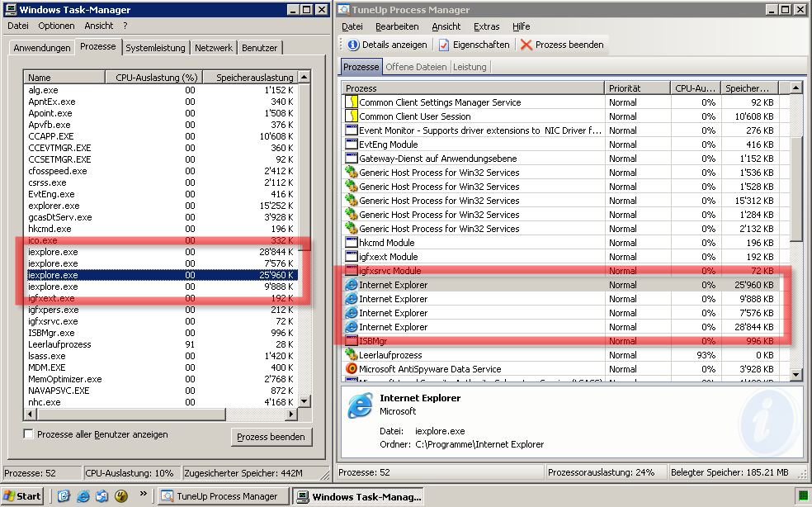The height and width of the screenshot is (507, 812).
Task: Expand the quick launch chevron on taskbar
Action: (144, 494)
